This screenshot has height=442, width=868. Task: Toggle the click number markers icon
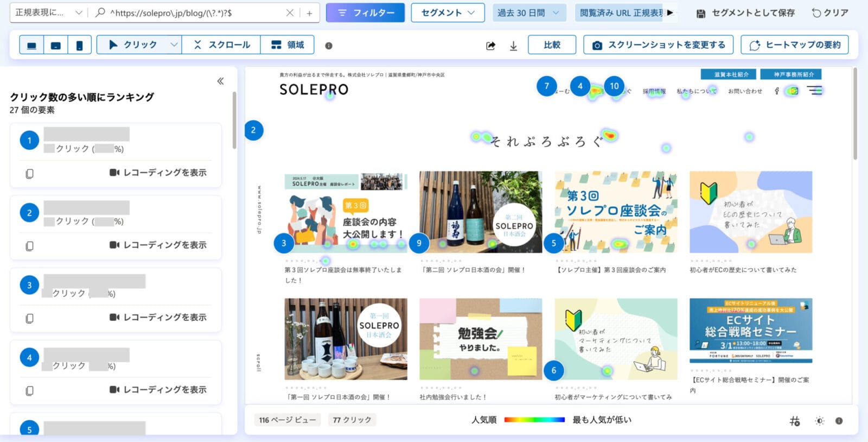pos(795,421)
